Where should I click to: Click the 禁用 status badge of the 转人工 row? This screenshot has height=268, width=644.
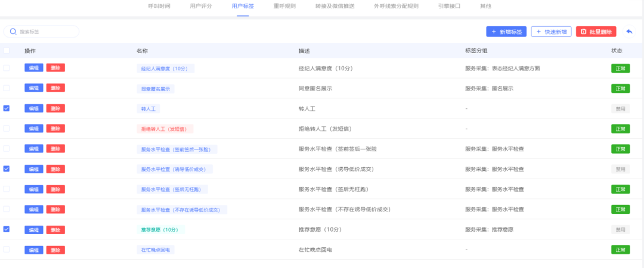(621, 109)
